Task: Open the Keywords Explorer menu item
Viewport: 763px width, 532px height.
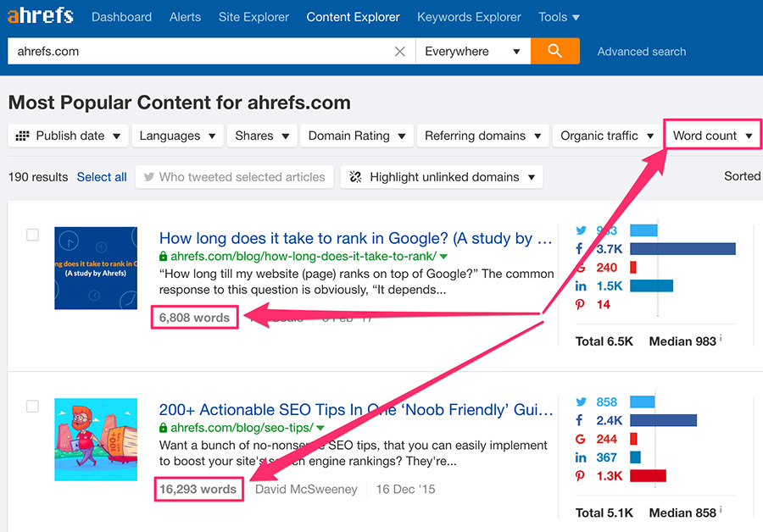Action: click(x=469, y=17)
